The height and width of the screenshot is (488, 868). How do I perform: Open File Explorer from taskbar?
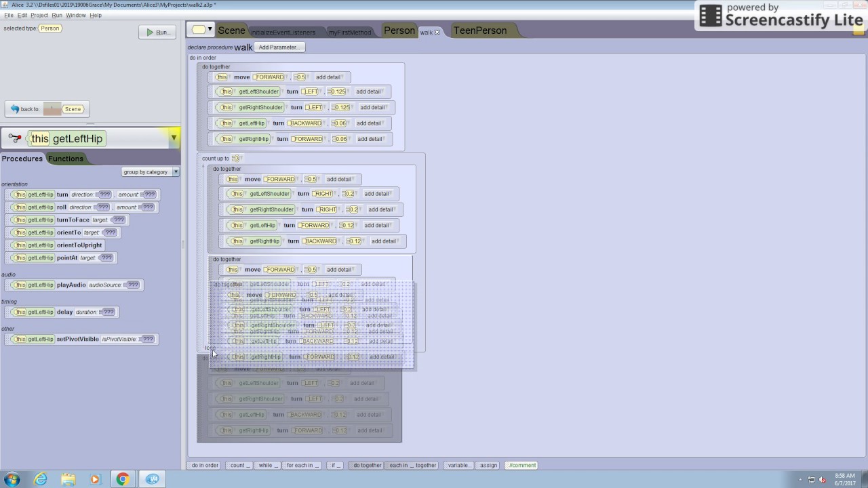tap(68, 479)
